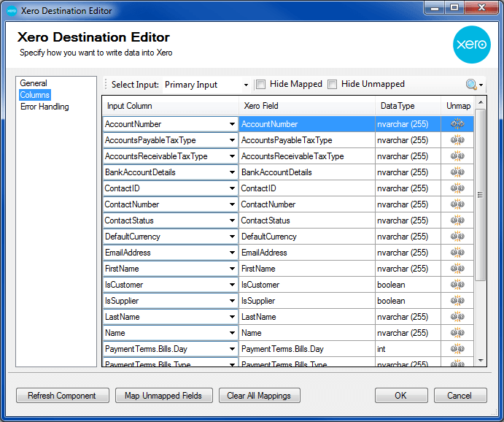The height and width of the screenshot is (422, 504).
Task: Unmap the PaymentTerms.Bills.Day field
Action: pos(457,349)
